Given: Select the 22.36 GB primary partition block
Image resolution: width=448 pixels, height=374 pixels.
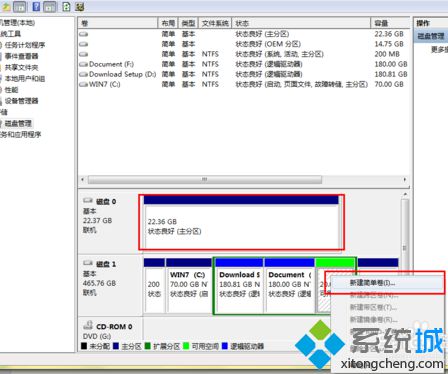Looking at the screenshot, I should 242,223.
